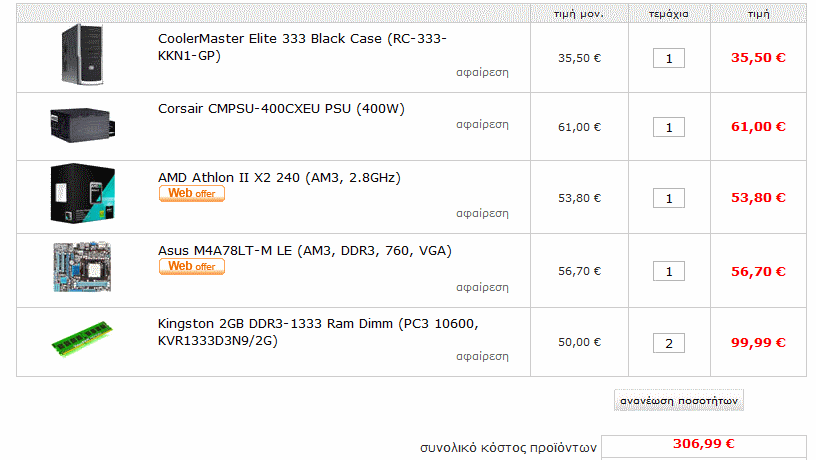The width and height of the screenshot is (816, 460).
Task: Click the CoolerMaster case product image
Action: pyautogui.click(x=82, y=55)
